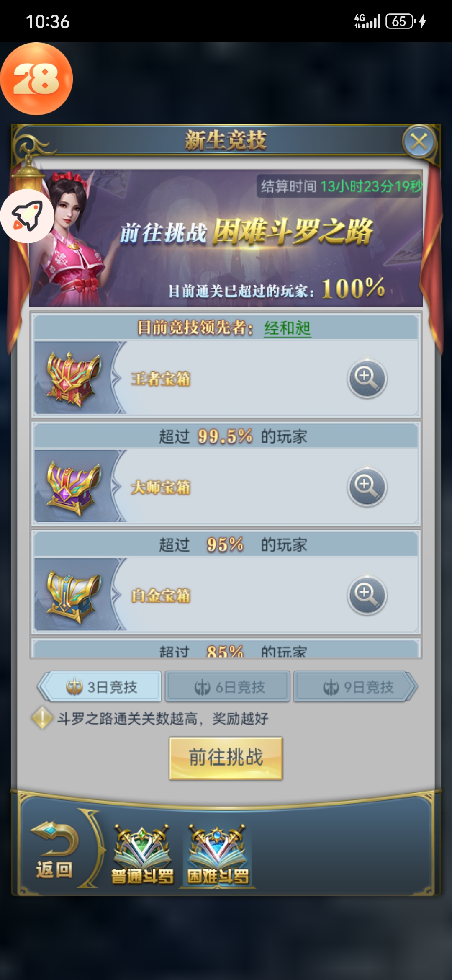
Task: Switch to the 6日竞技 tab
Action: click(228, 686)
